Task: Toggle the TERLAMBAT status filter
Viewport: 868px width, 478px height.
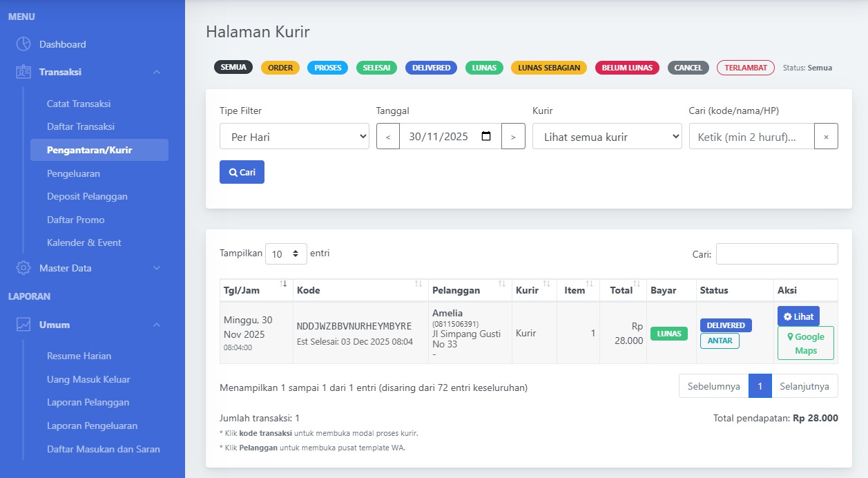Action: (x=746, y=68)
